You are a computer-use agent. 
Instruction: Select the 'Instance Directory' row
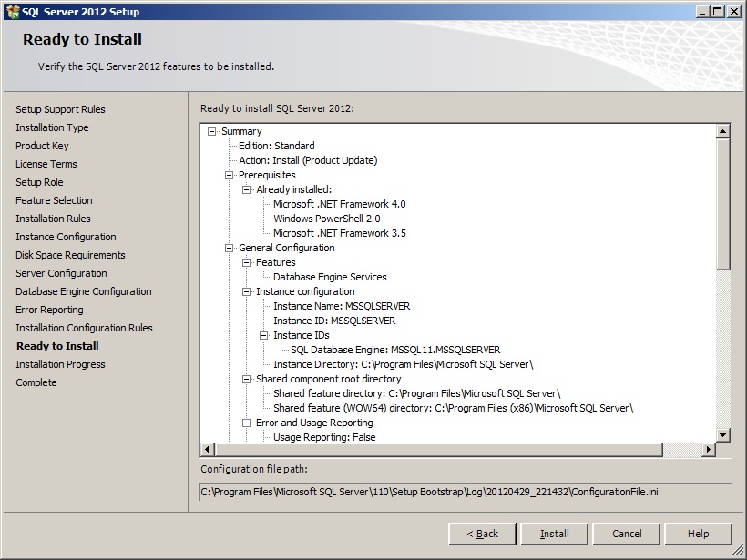403,365
